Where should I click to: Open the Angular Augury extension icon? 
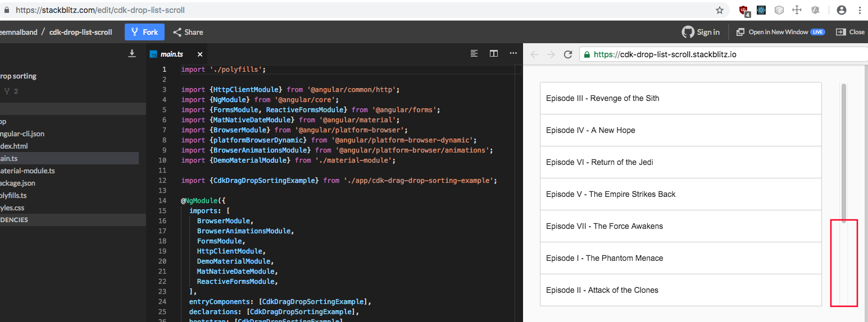coord(815,10)
